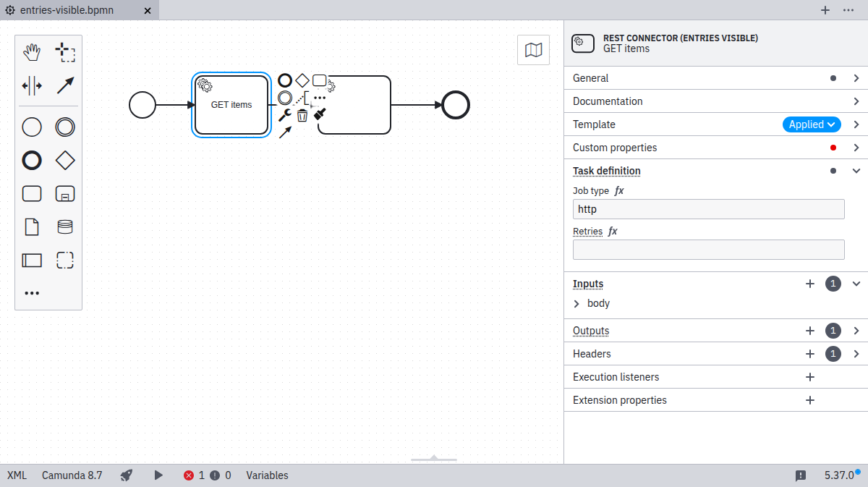Open the problems panel icon in status bar
868x487 pixels.
[x=801, y=475]
